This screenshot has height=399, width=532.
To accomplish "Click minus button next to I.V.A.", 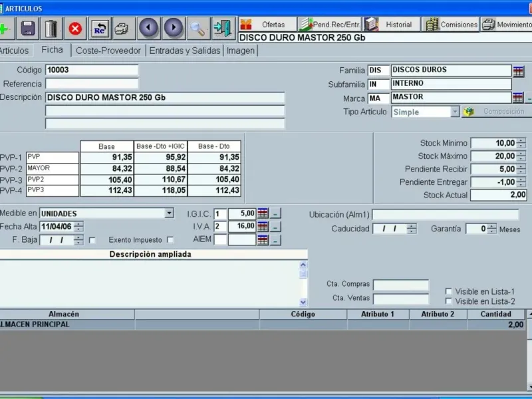I will (x=275, y=227).
